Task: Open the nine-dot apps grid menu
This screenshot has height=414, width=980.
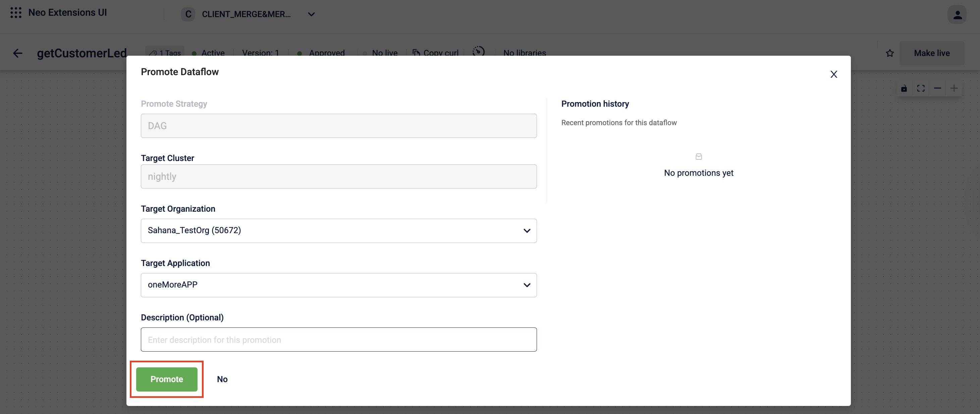Action: pos(16,12)
